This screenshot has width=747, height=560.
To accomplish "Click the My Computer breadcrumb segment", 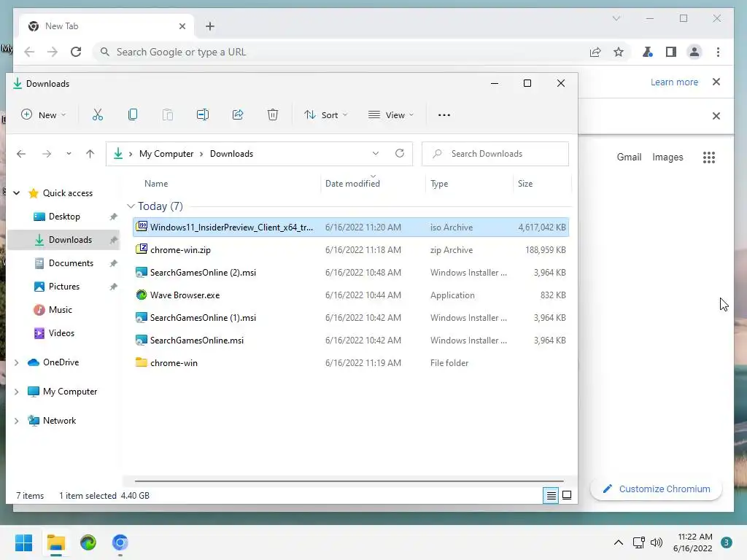I will (166, 154).
